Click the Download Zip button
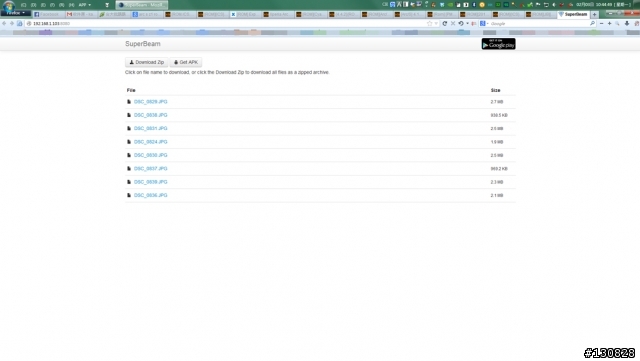Screen dimensions: 640x361 [147, 62]
